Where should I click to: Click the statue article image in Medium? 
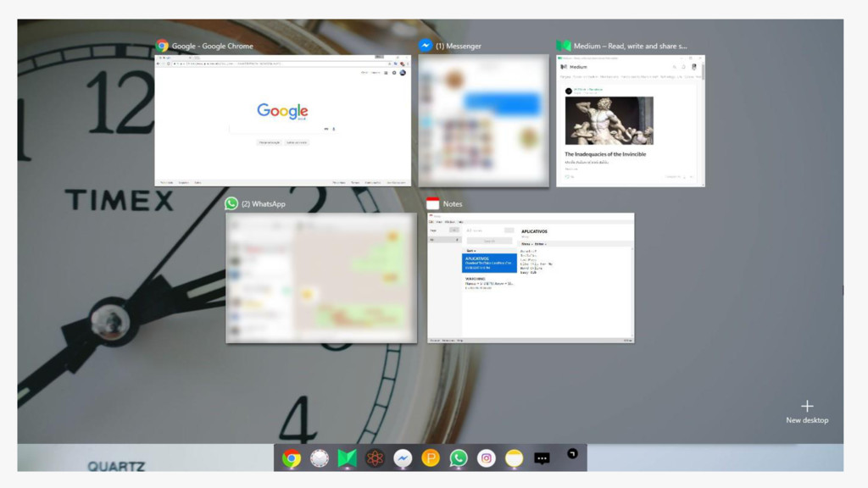coord(609,120)
